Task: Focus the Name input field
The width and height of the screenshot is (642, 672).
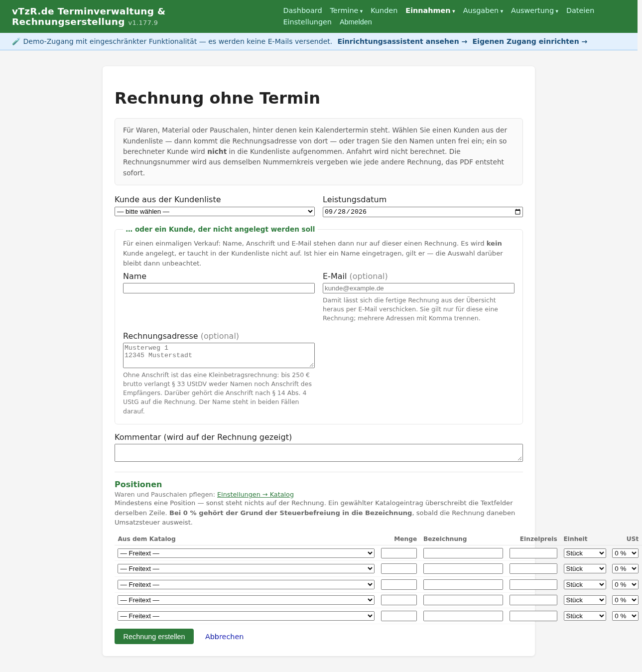Action: [219, 288]
